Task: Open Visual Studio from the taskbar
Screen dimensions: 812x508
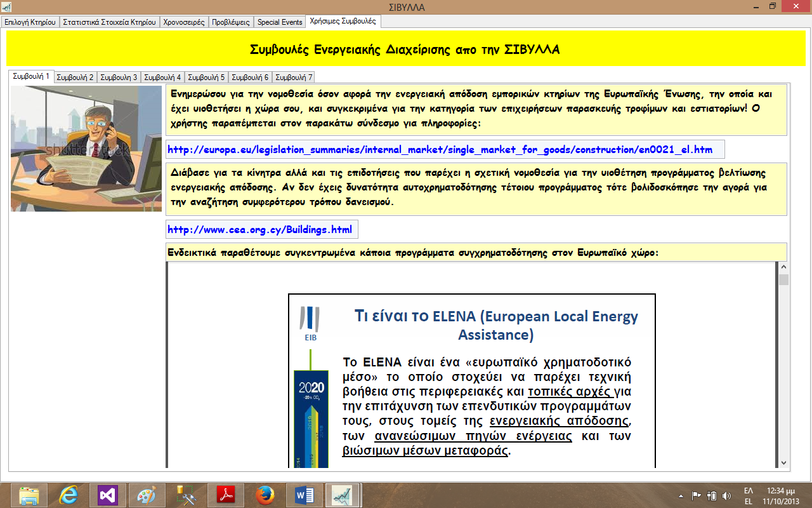Action: 107,495
